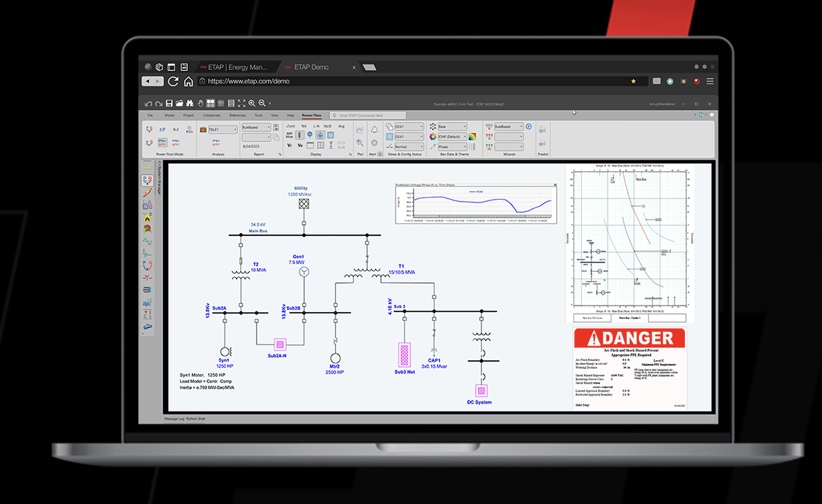Click the binoculars Find icon

[190, 103]
